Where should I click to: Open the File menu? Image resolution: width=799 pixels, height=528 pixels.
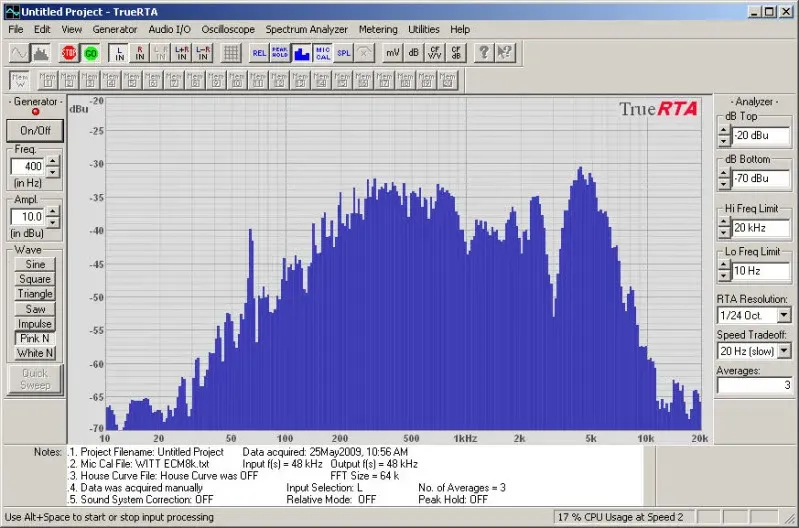16,30
